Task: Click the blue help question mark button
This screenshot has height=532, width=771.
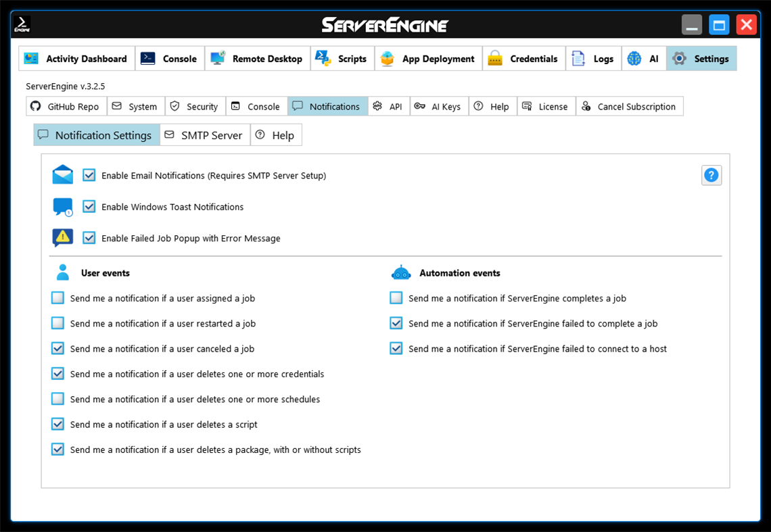Action: pyautogui.click(x=711, y=174)
